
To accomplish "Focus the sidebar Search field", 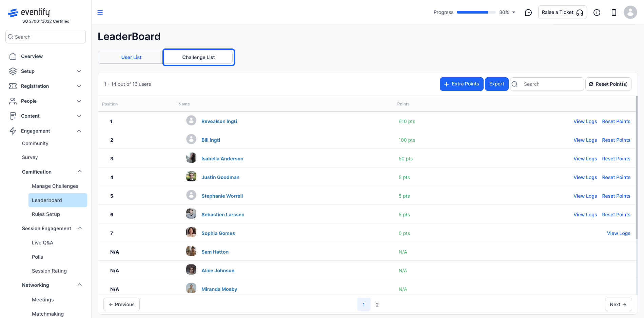I will click(45, 37).
